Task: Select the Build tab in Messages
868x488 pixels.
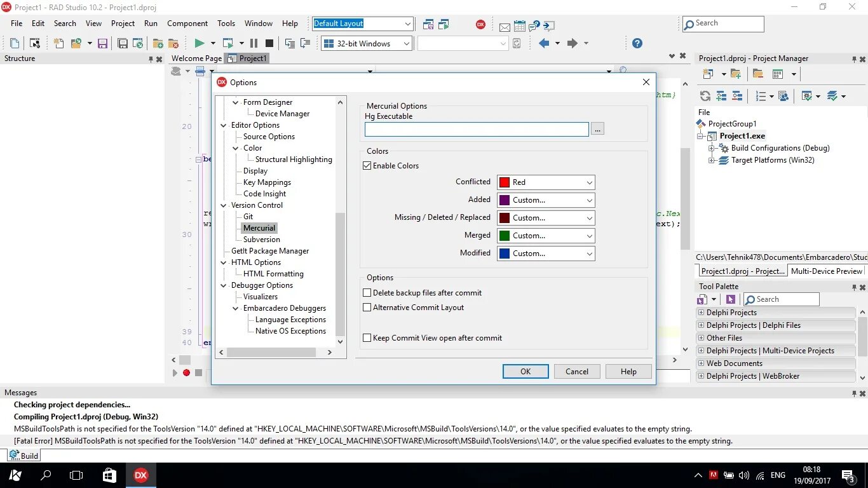Action: [24, 455]
